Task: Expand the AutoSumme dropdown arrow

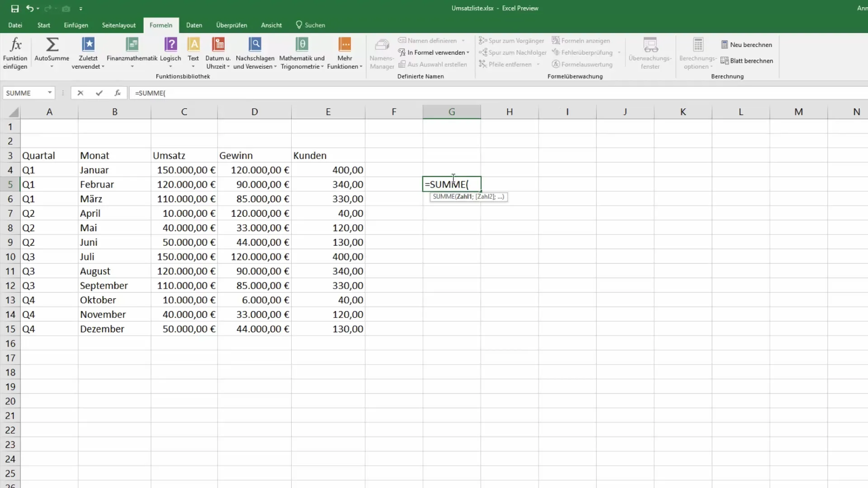Action: coord(52,67)
